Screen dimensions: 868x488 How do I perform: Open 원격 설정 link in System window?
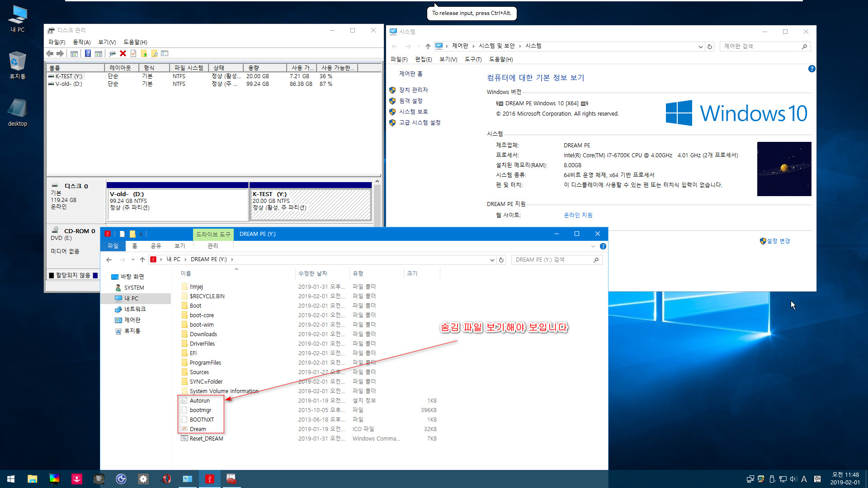point(410,101)
